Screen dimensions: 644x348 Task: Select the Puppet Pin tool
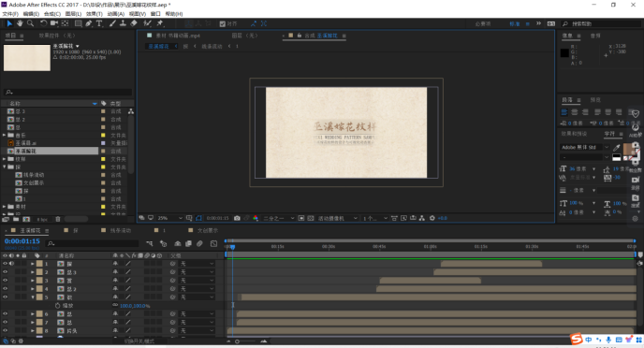tap(160, 23)
